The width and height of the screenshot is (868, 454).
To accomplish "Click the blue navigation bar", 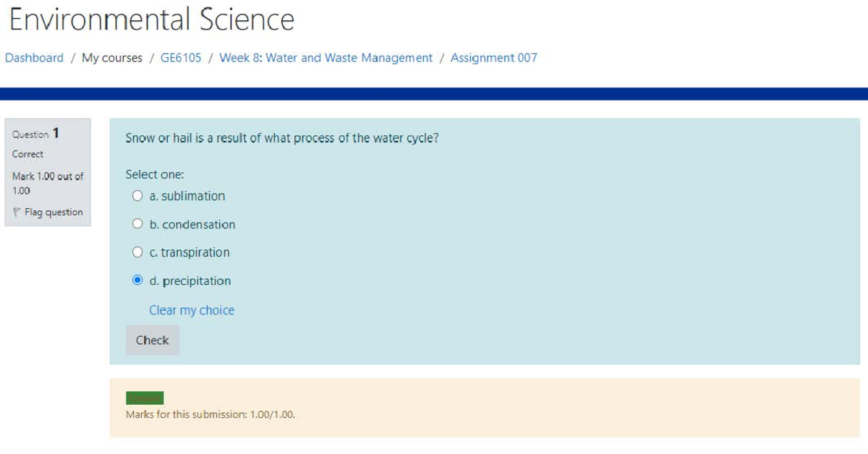I will 434,93.
